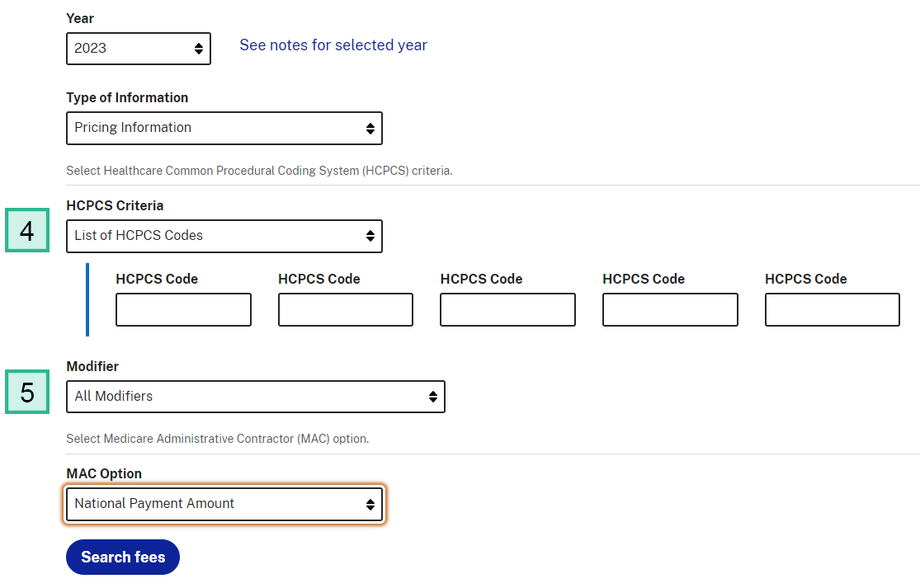Click the Year dropdown arrow icon
920x588 pixels.
coord(198,48)
